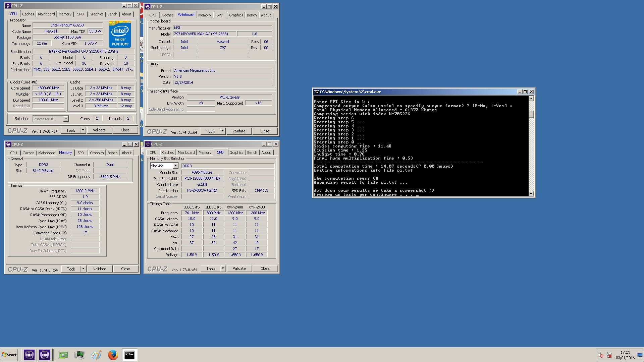Click Validate in the Mainboard window

[x=239, y=131]
